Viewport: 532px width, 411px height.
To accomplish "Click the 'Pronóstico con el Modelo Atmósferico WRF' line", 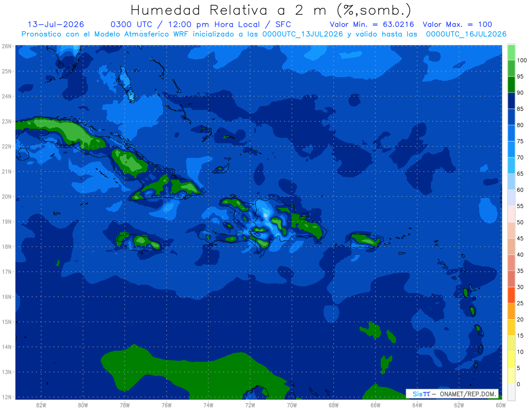I will pyautogui.click(x=264, y=34).
